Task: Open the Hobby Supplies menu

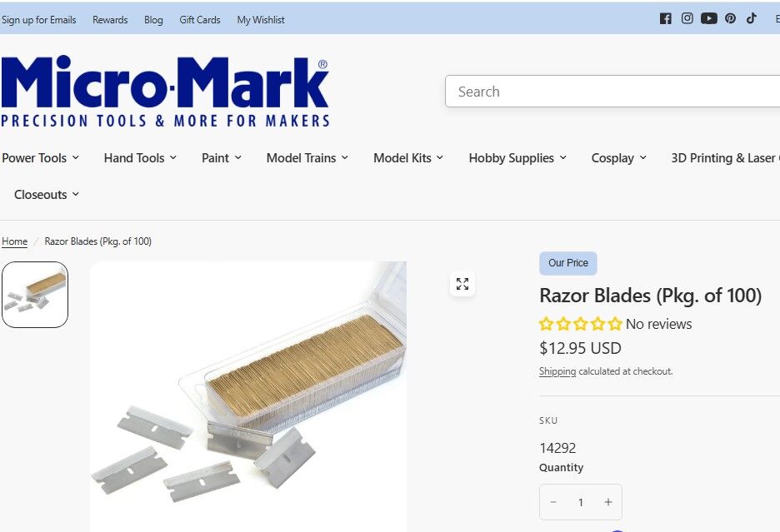Action: 517,158
